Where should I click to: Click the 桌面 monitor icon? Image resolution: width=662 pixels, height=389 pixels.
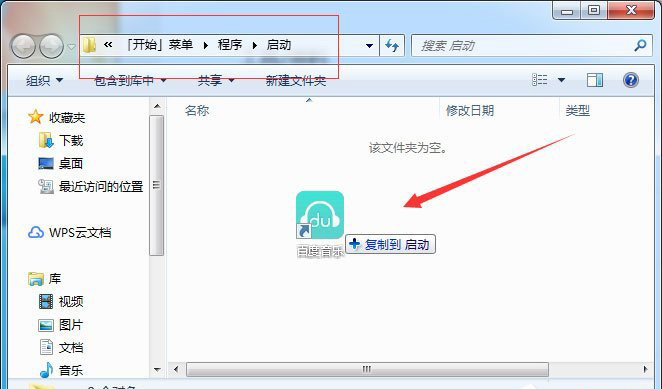[46, 163]
